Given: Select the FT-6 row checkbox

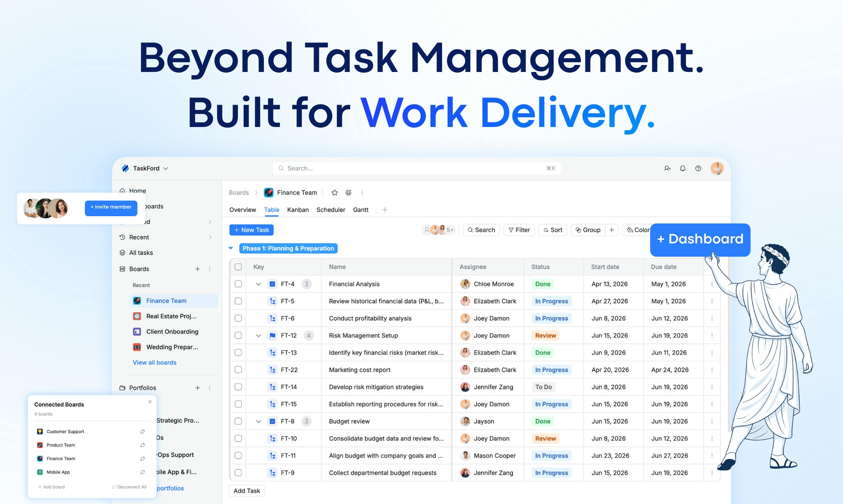Looking at the screenshot, I should coord(238,318).
